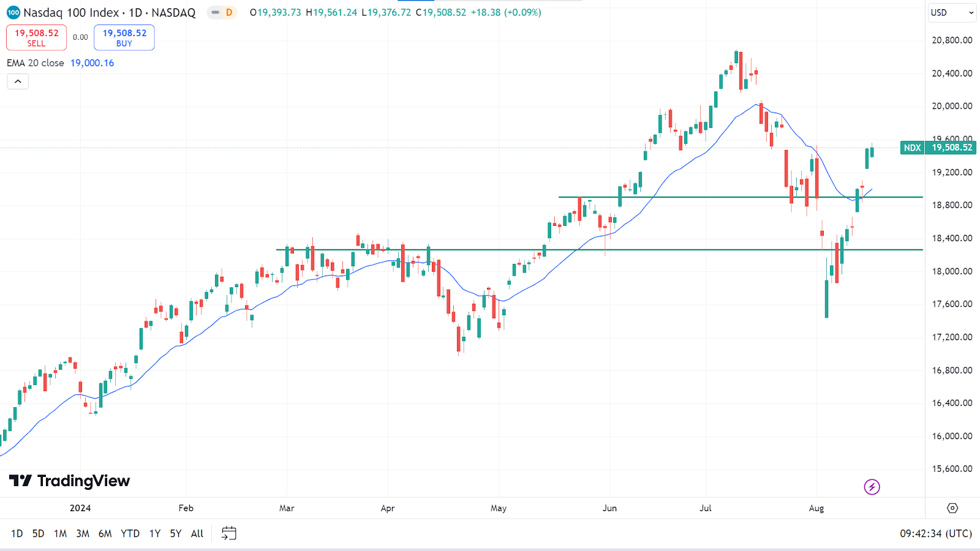The width and height of the screenshot is (980, 551).
Task: Click the Aug label on time axis
Action: [x=816, y=508]
